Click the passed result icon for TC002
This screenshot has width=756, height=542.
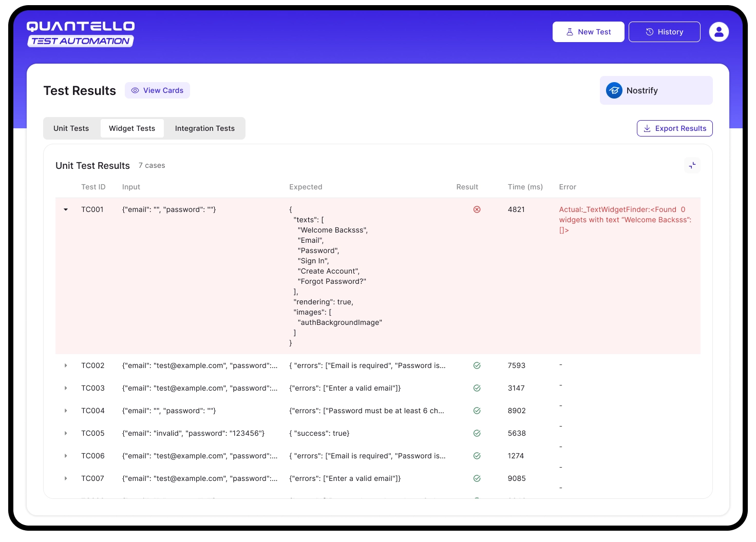pyautogui.click(x=477, y=365)
